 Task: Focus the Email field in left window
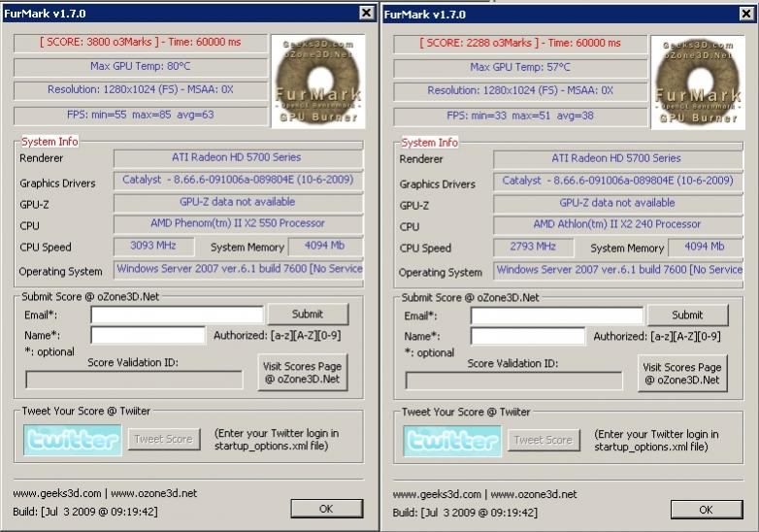178,315
